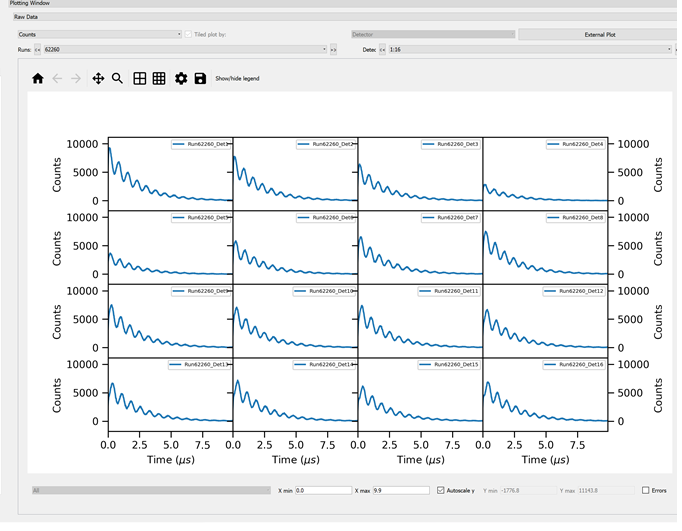Open plot settings gear icon
682x531 pixels.
pyautogui.click(x=181, y=78)
